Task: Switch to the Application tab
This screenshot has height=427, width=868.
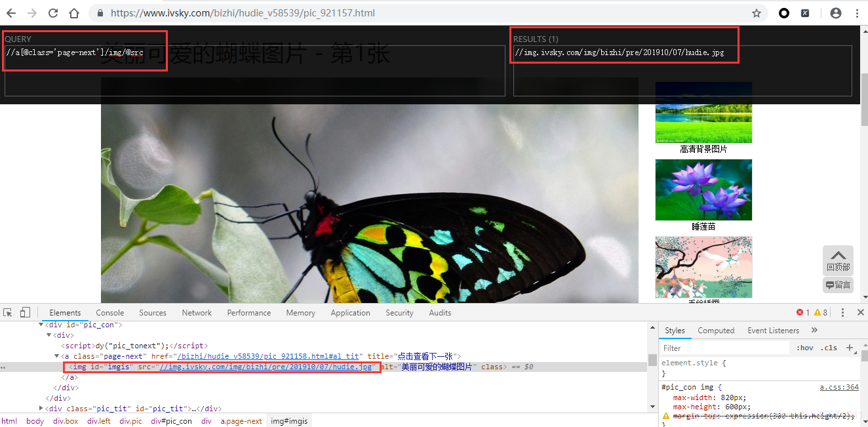Action: tap(350, 313)
